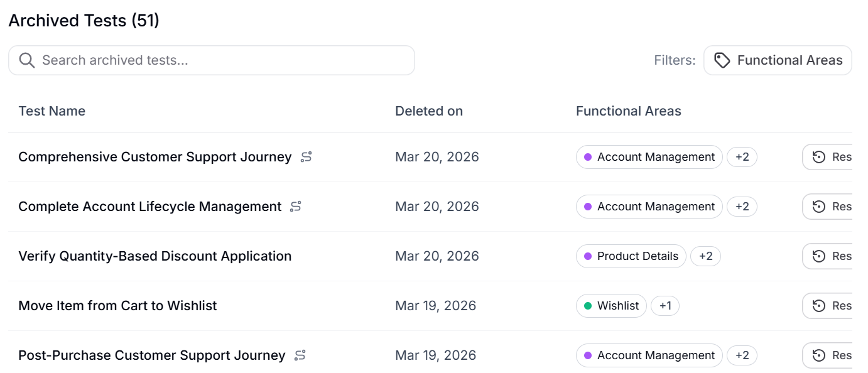Open the Functional Areas filter dropdown

coord(778,60)
